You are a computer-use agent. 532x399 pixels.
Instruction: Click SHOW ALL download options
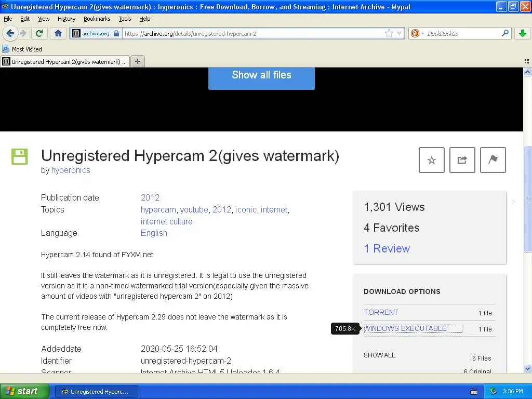coord(379,355)
